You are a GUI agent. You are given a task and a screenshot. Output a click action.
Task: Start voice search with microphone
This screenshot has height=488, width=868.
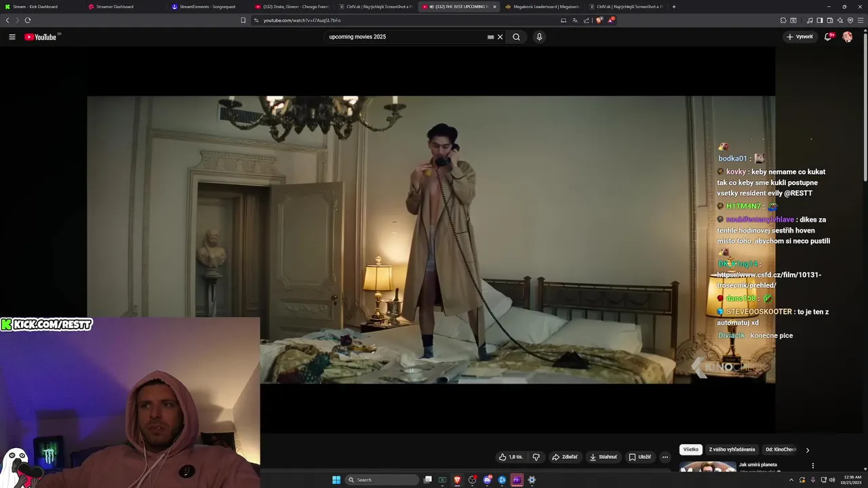point(539,37)
